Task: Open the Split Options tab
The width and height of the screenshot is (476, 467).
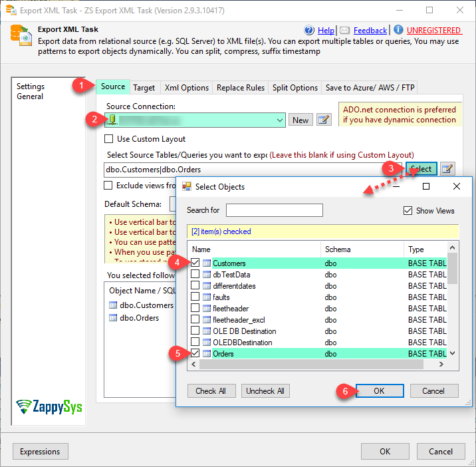Action: 295,88
